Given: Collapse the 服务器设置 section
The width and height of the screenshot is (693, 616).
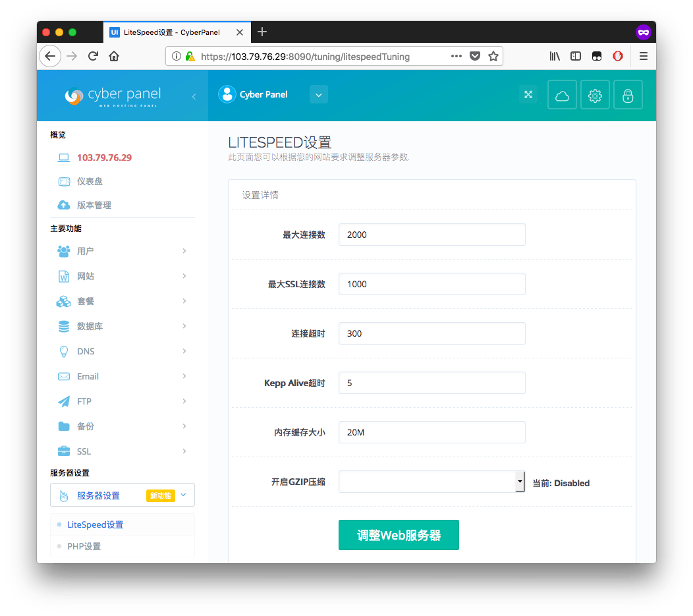Looking at the screenshot, I should point(123,495).
